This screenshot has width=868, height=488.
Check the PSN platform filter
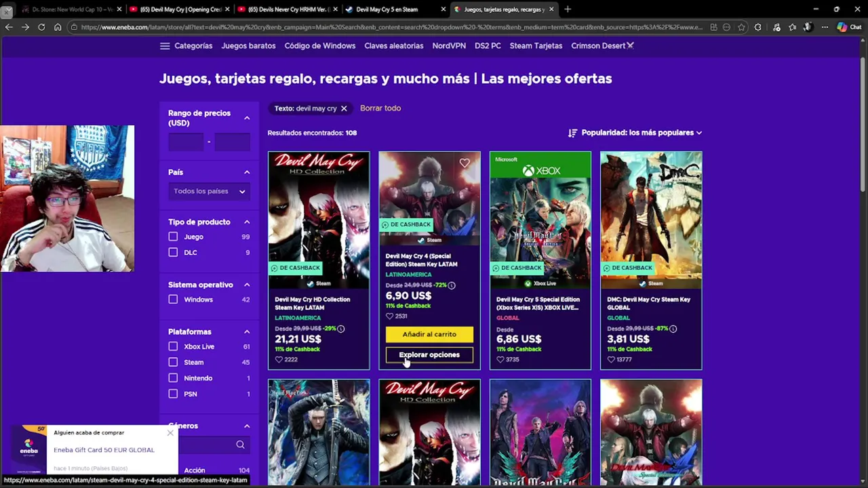point(173,394)
